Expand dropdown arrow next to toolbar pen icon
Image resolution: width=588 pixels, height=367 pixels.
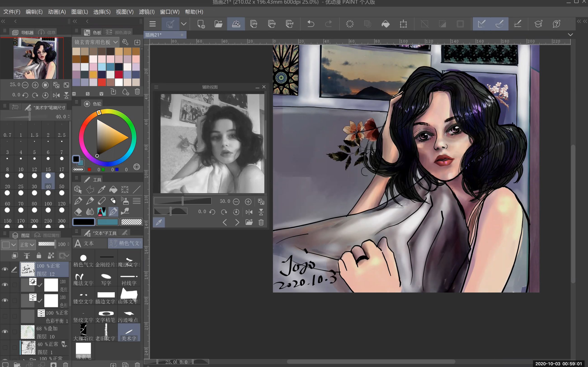[184, 24]
